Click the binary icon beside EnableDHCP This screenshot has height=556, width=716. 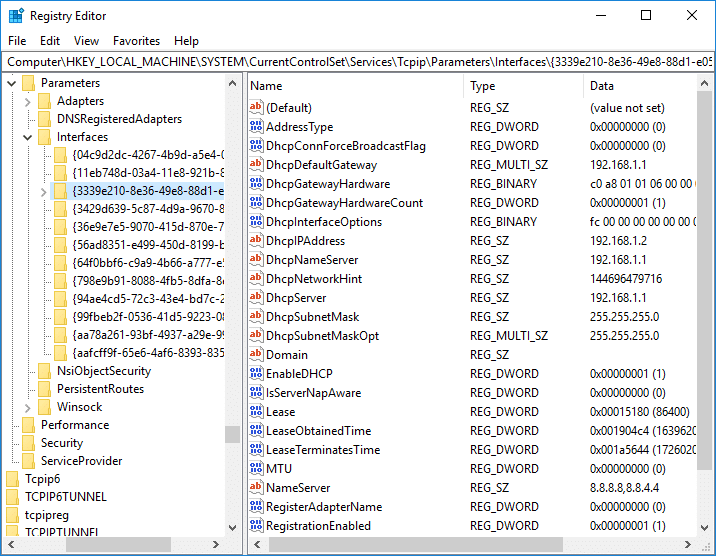coord(256,374)
